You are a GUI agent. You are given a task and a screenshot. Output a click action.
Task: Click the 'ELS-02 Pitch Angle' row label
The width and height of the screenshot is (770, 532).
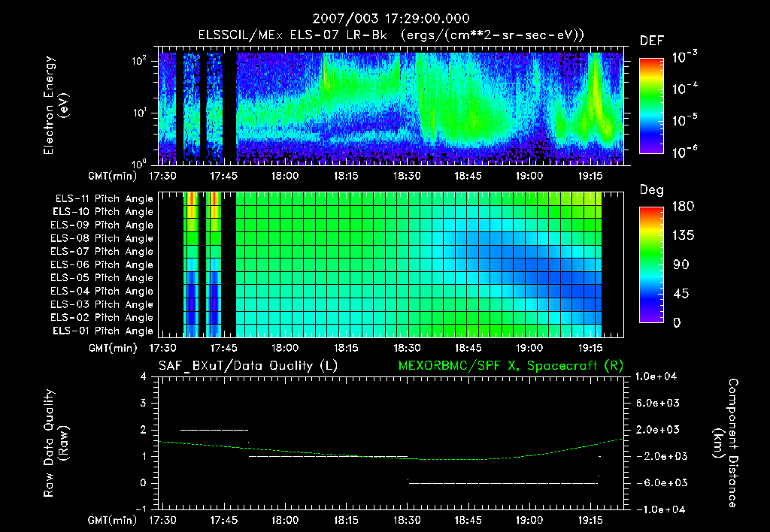point(102,318)
